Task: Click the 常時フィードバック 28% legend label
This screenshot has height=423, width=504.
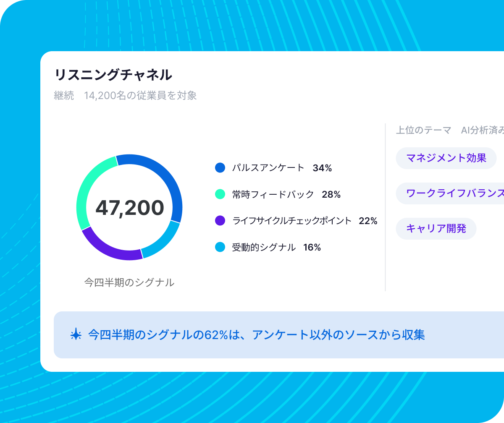Action: [286, 194]
